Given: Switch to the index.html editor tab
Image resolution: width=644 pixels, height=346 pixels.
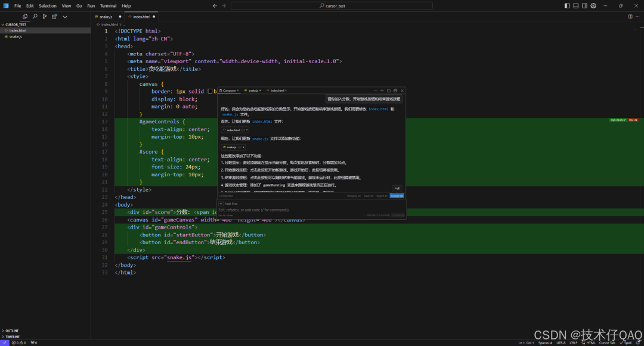Looking at the screenshot, I should (x=142, y=17).
